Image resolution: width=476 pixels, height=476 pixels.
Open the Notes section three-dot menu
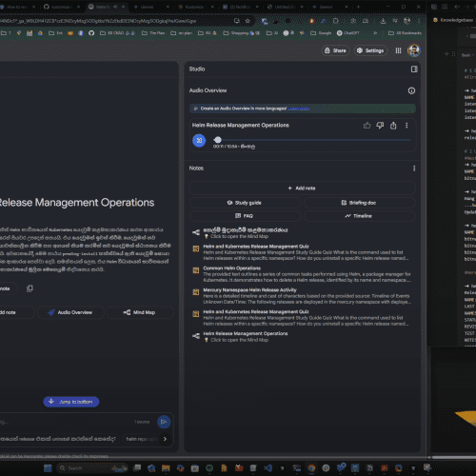pos(414,169)
